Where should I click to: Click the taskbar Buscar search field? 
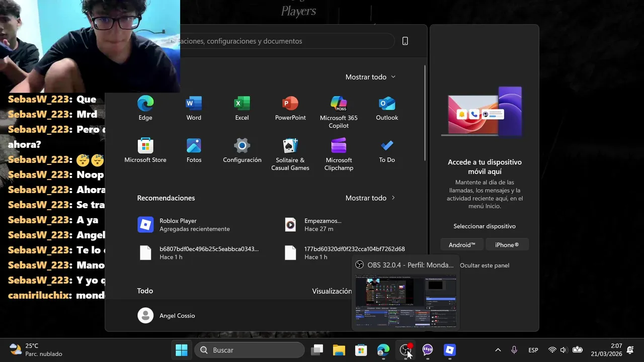(x=250, y=350)
